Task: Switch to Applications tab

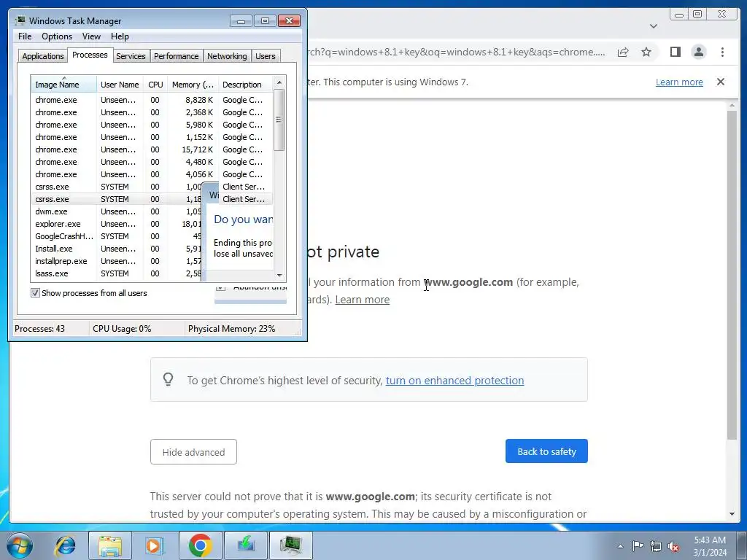Action: [x=43, y=55]
